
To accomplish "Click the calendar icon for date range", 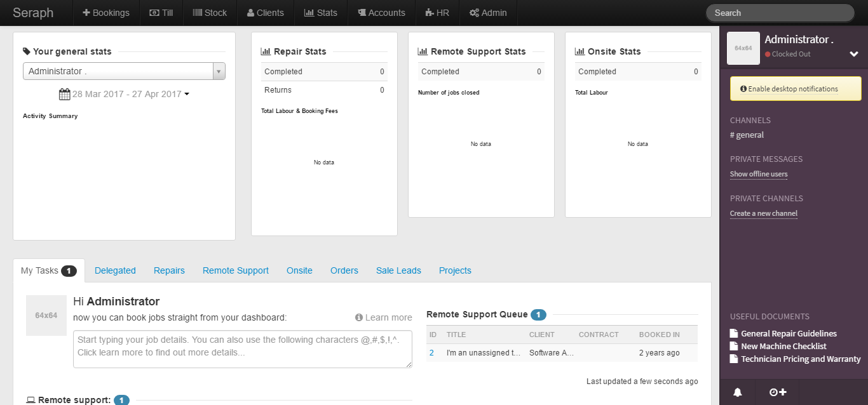I will [x=64, y=94].
